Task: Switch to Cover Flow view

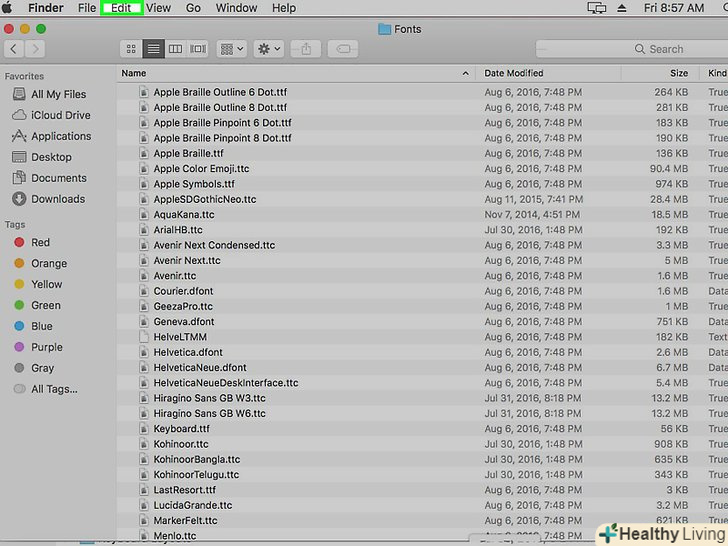Action: (x=198, y=48)
